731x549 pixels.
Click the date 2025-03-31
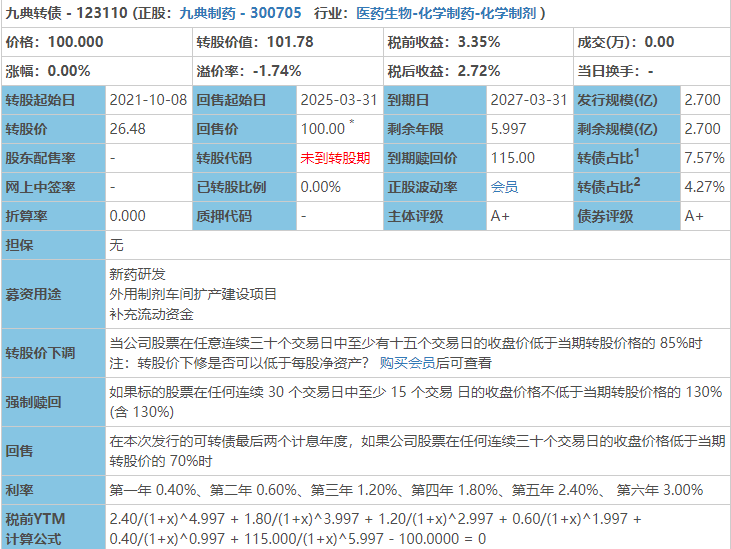(x=339, y=100)
